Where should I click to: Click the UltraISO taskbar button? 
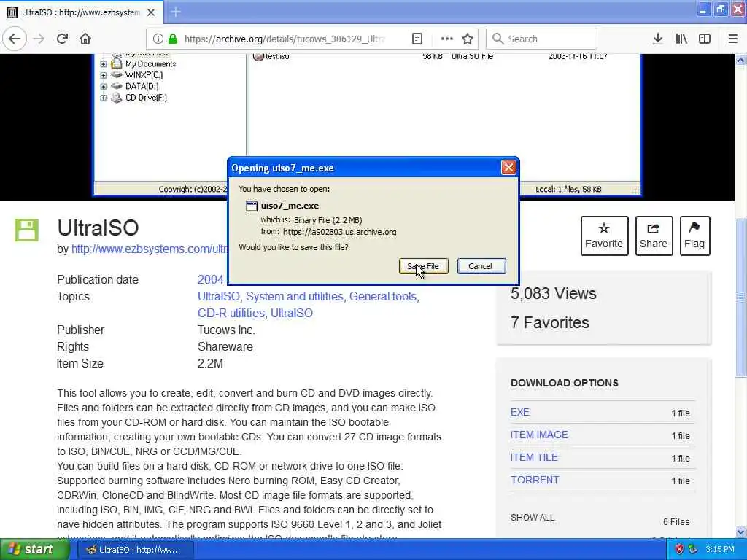[135, 550]
